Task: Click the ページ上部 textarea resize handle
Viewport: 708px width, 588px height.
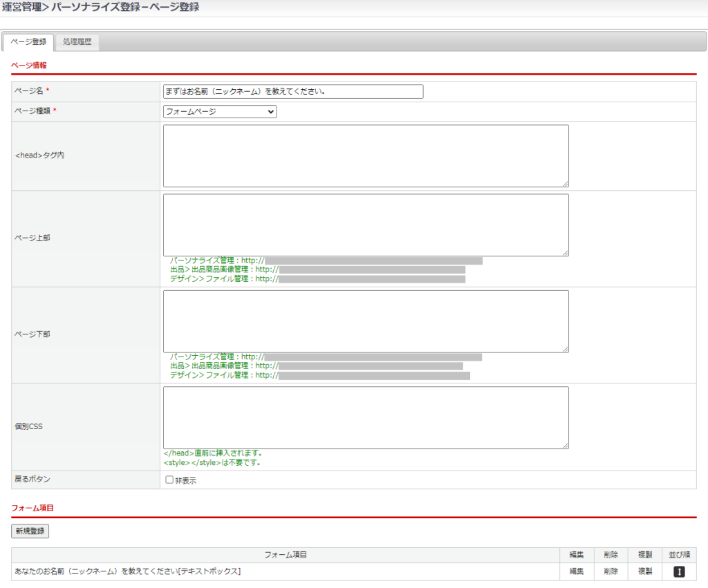Action: [566, 253]
